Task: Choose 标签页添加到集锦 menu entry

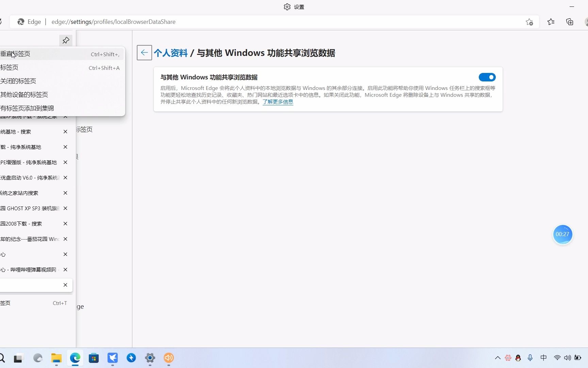Action: (x=61, y=108)
